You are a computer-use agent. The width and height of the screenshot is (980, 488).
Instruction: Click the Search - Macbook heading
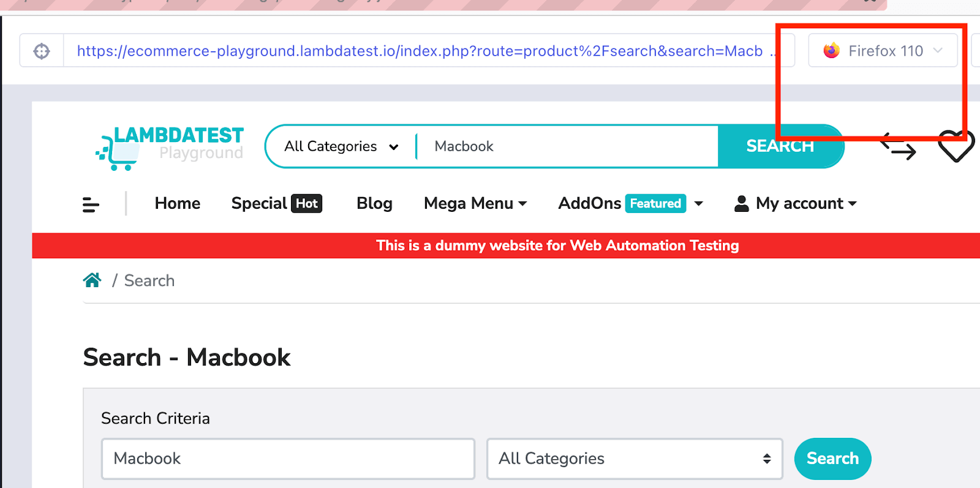187,358
